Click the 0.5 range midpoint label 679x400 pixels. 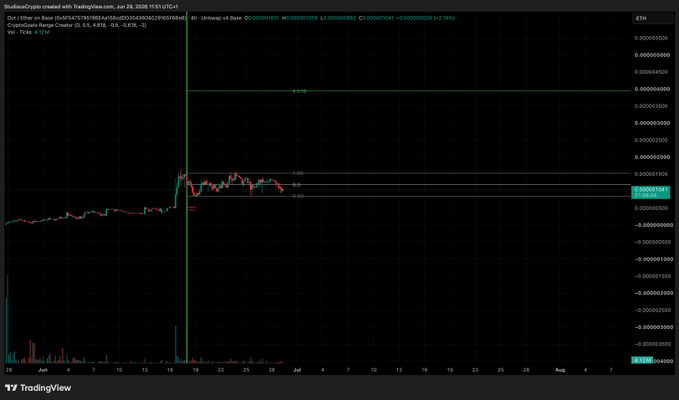(x=296, y=185)
